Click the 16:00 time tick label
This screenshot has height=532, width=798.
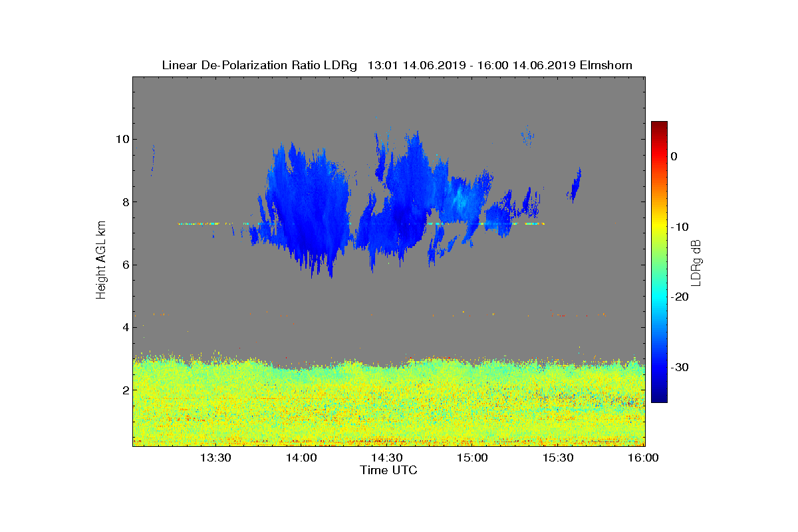pos(644,458)
